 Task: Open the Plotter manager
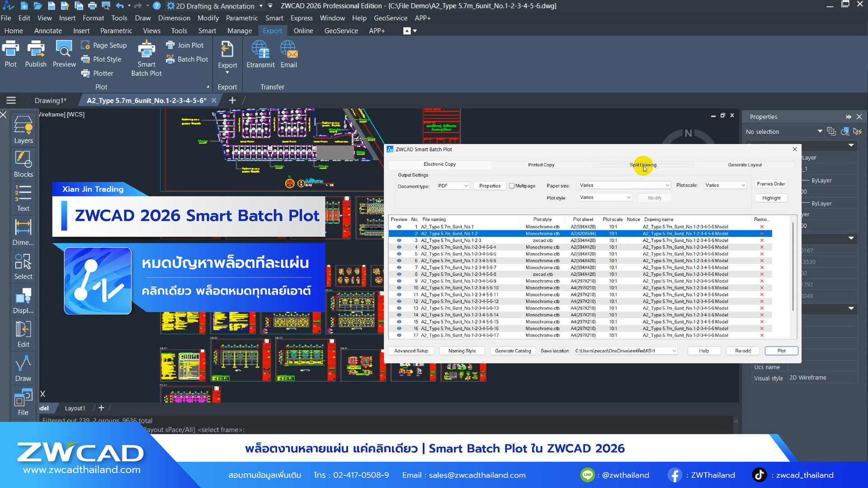(x=97, y=73)
